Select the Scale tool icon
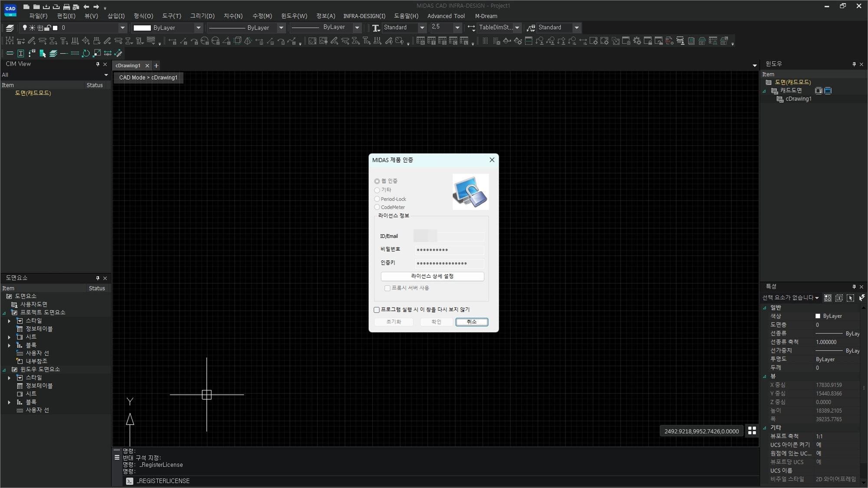This screenshot has height=488, width=868. click(97, 53)
